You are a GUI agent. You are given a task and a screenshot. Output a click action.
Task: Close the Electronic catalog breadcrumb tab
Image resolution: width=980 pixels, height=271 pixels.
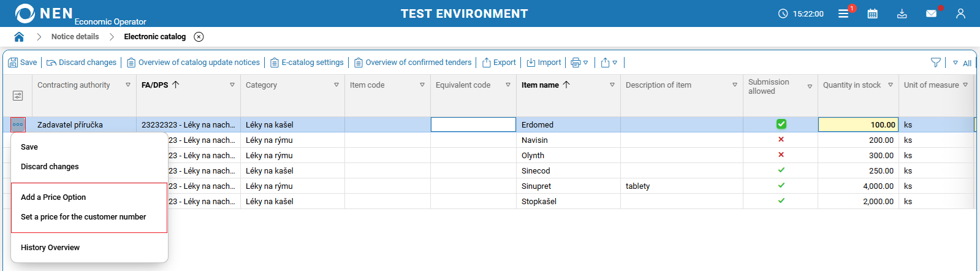(x=199, y=37)
